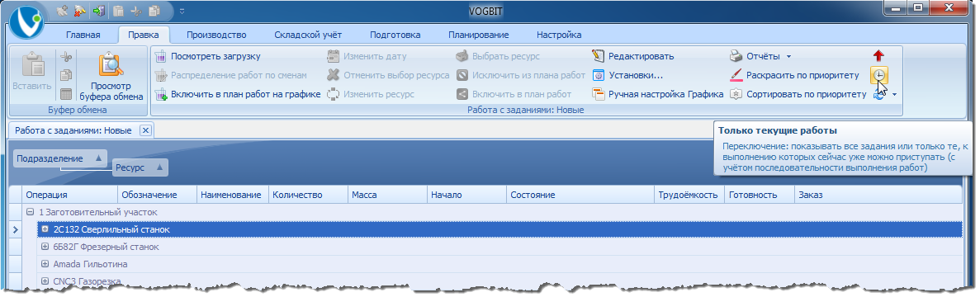Screen dimensions: 980x297
Task: Open the dropdown arrow next to refresh icon
Action: coord(894,95)
